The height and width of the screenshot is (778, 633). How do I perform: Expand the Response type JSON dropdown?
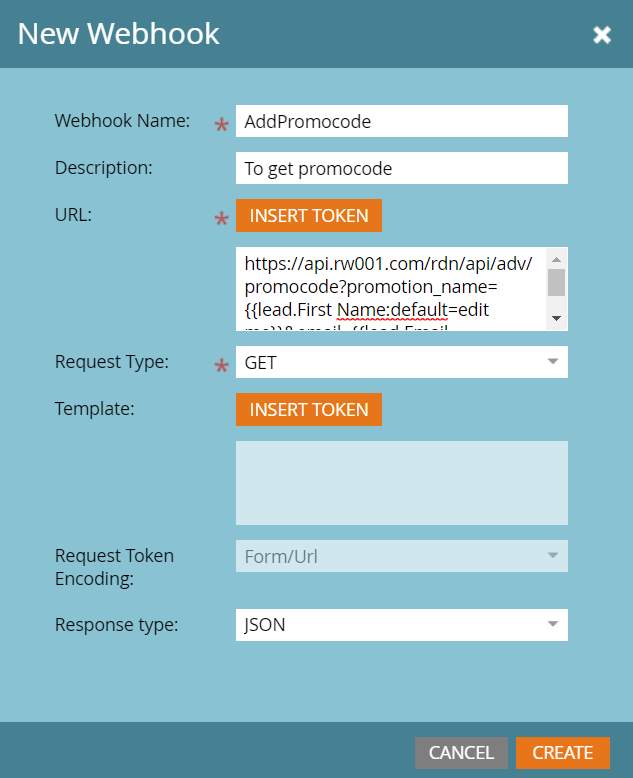401,626
